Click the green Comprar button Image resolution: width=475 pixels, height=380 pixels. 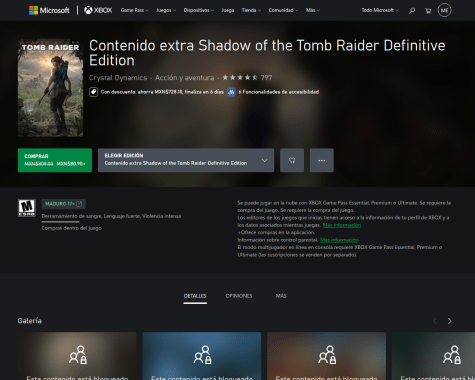(x=55, y=160)
